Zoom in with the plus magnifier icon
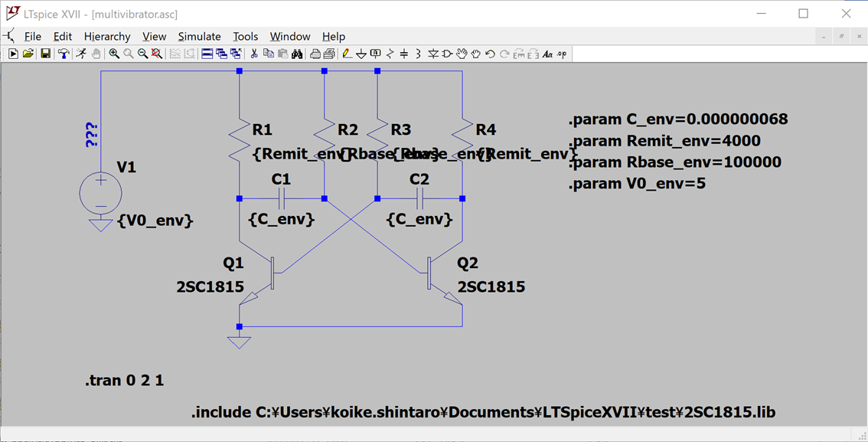Viewport: 868px width, 442px height. coord(114,54)
